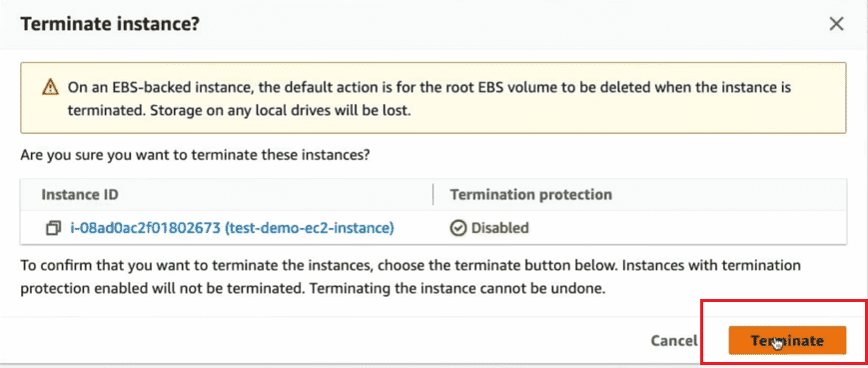This screenshot has height=368, width=868.
Task: Click the warning triangle icon in the alert
Action: pos(50,88)
